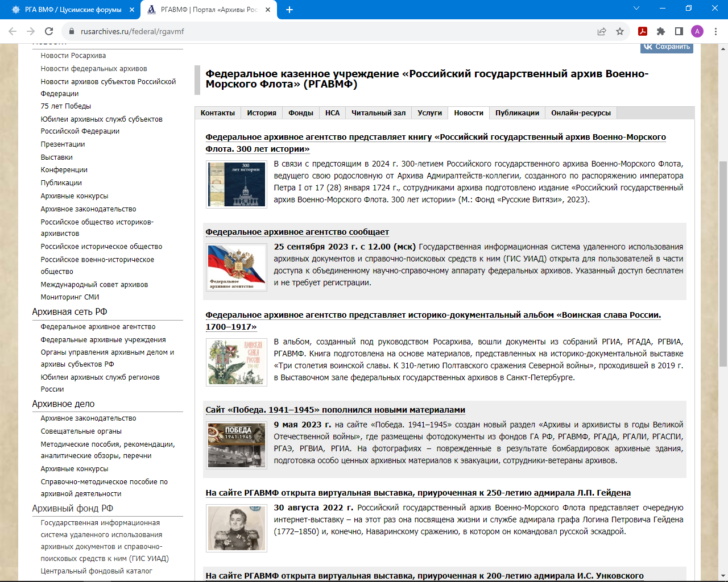This screenshot has width=728, height=582.
Task: Close the РГАВМФ portal tab
Action: (x=268, y=10)
